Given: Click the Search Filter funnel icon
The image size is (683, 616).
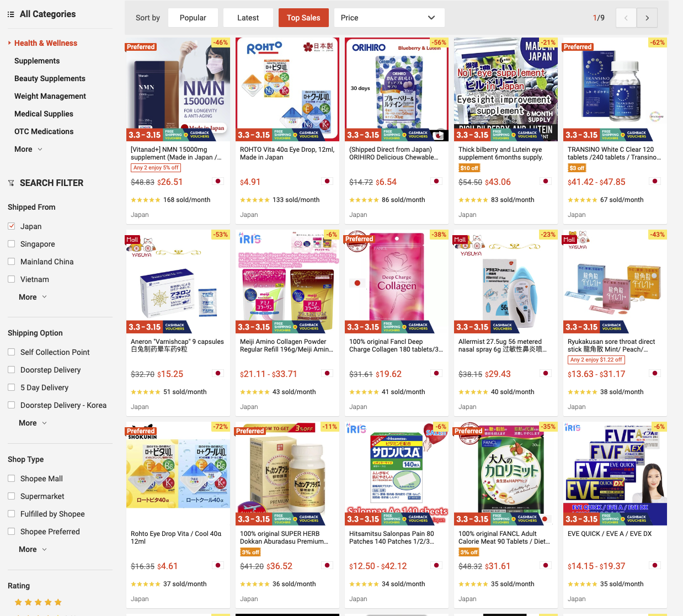Looking at the screenshot, I should (11, 183).
